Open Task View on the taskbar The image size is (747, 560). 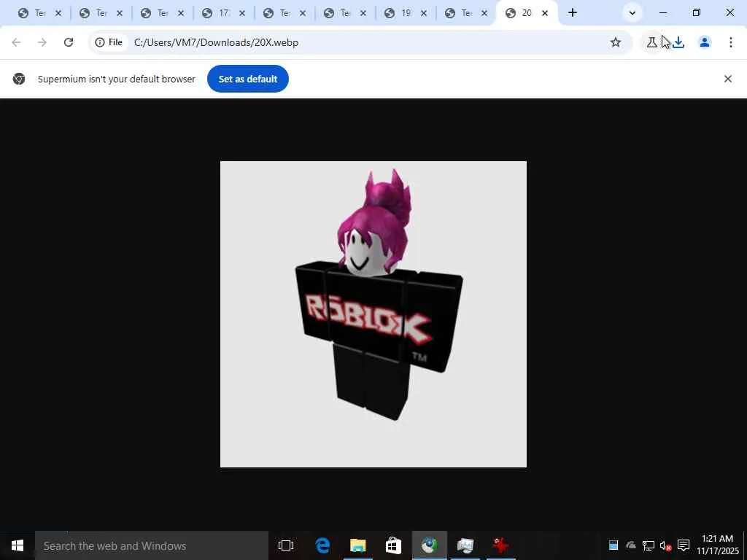(286, 545)
